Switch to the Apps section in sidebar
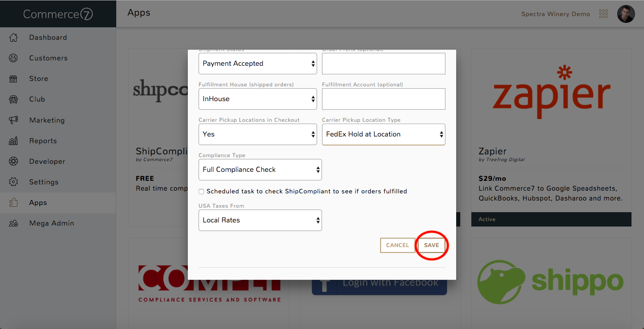Image resolution: width=644 pixels, height=329 pixels. coord(13,202)
